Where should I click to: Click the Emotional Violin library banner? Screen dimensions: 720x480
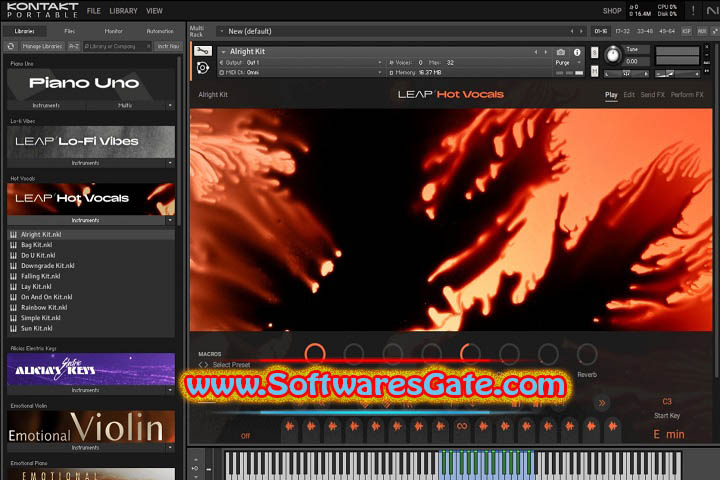(x=91, y=426)
